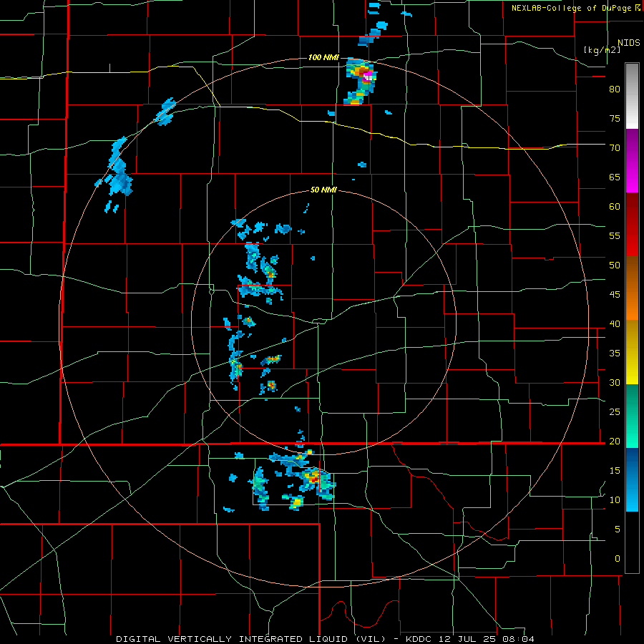Viewport: 644px width, 644px height.
Task: Click the 100 NMI range ring label
Action: pos(323,57)
